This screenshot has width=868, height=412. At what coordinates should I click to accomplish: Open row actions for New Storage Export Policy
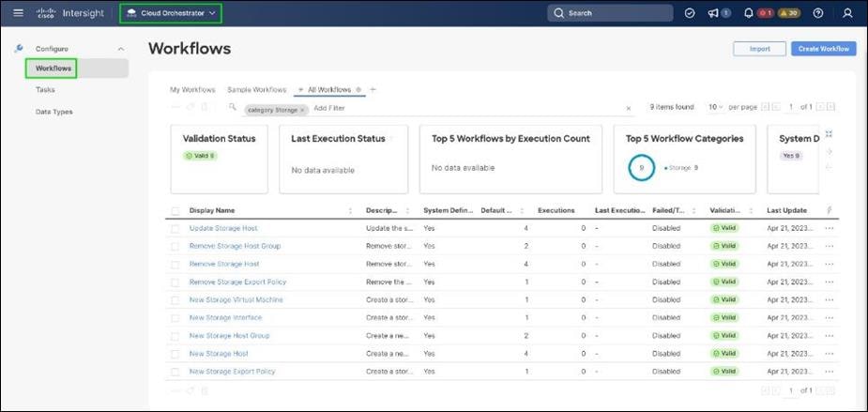point(829,371)
